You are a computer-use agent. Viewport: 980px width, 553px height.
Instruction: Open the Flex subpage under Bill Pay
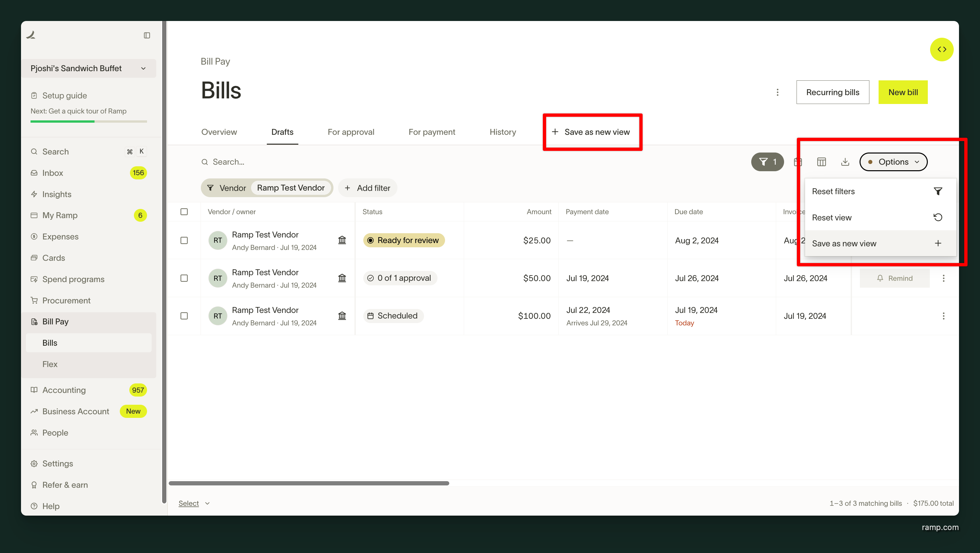coord(89,364)
